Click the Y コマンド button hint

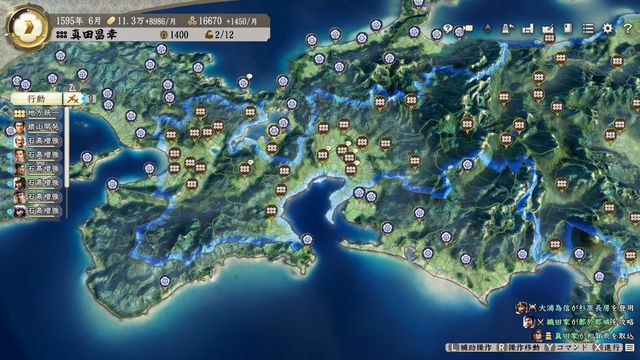point(566,348)
